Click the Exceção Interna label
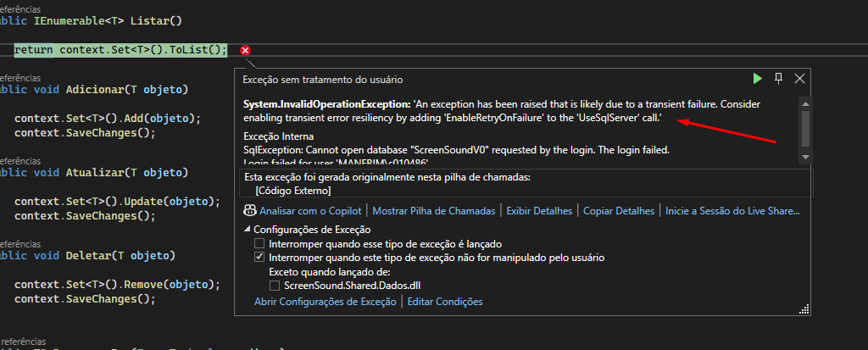The image size is (868, 350). point(278,136)
